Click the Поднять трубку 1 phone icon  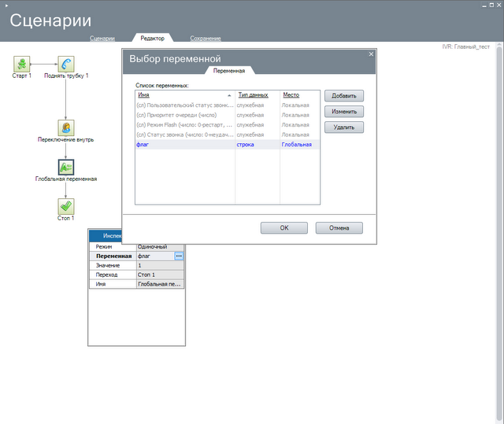pyautogui.click(x=66, y=64)
